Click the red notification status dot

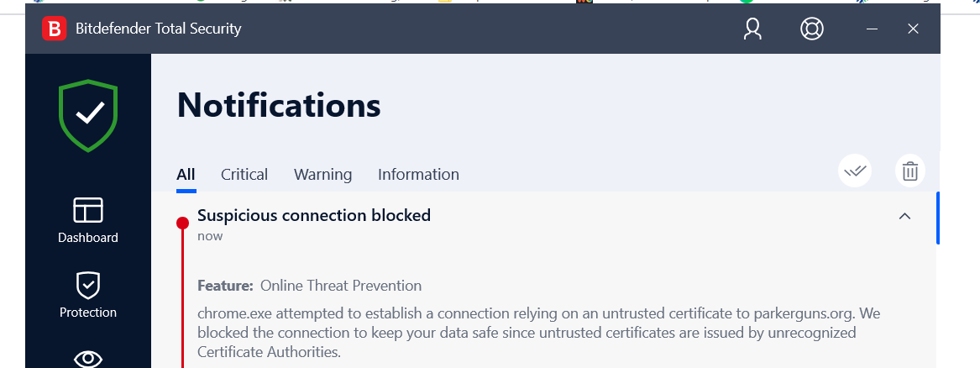[182, 223]
